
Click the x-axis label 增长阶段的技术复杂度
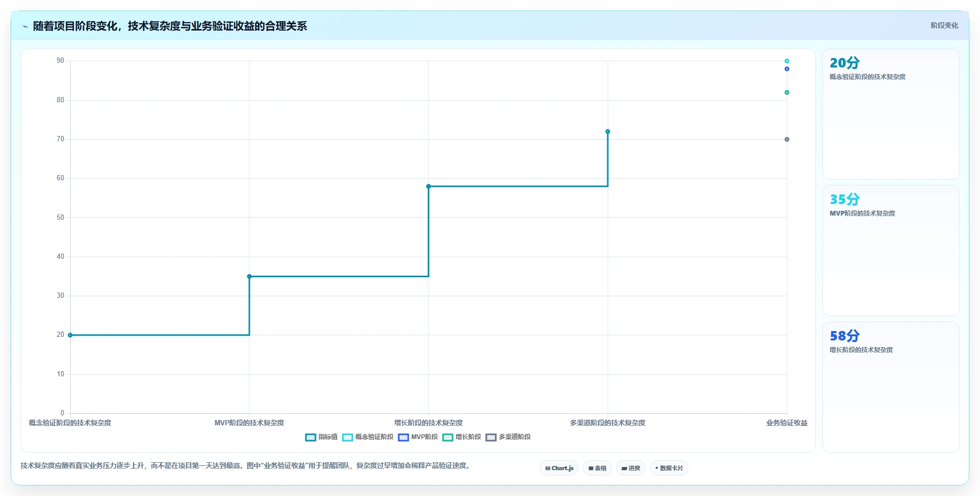click(x=428, y=423)
